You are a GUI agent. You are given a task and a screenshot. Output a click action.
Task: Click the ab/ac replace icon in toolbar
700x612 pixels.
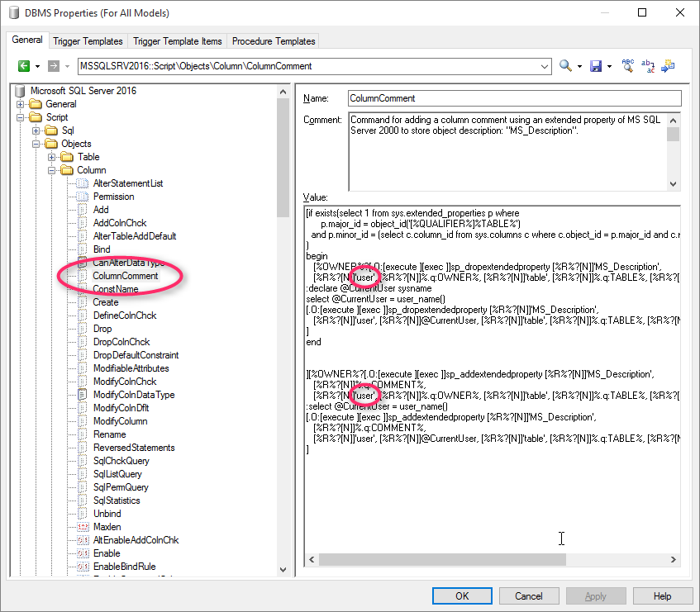[648, 66]
